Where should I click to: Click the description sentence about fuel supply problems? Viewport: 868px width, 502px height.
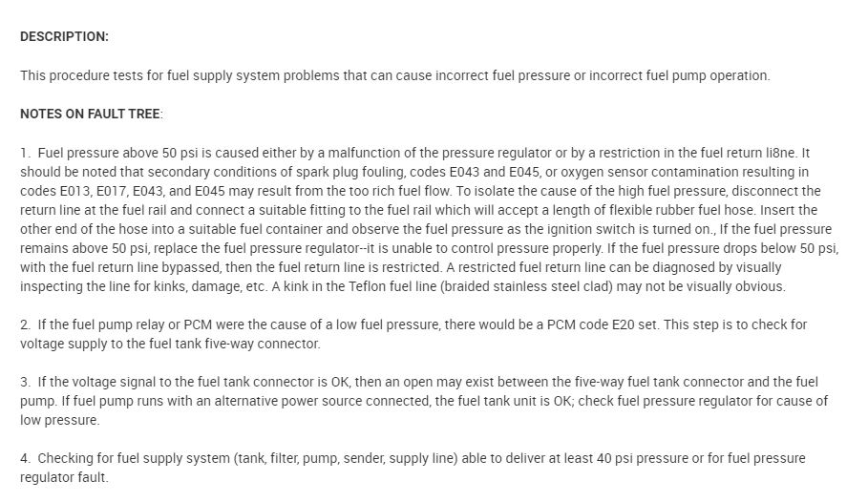[394, 75]
